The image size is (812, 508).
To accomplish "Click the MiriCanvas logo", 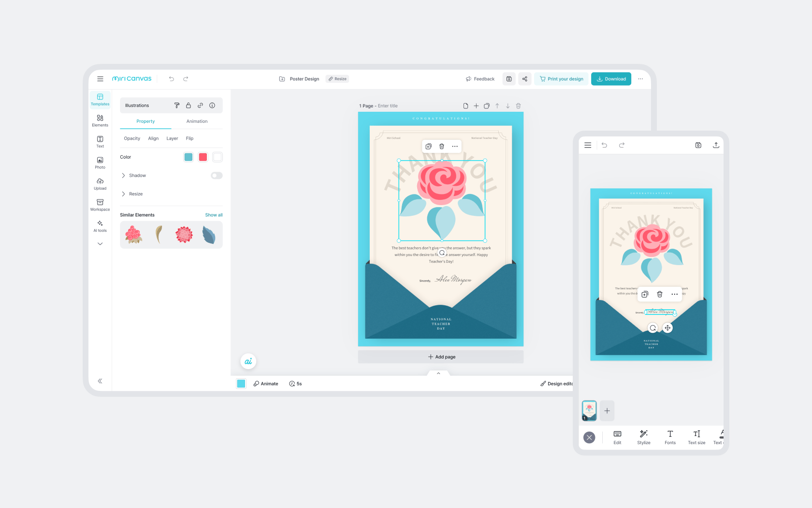I will (x=132, y=79).
